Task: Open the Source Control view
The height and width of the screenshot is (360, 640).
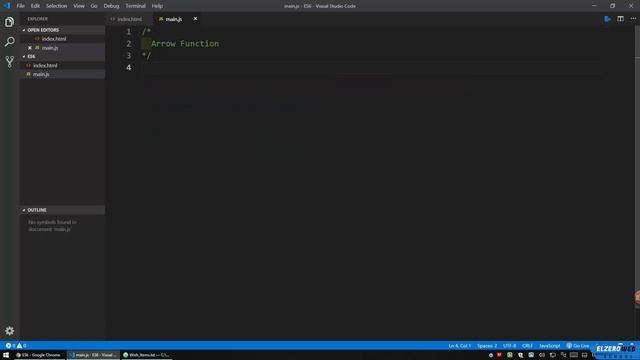Action: (x=9, y=62)
